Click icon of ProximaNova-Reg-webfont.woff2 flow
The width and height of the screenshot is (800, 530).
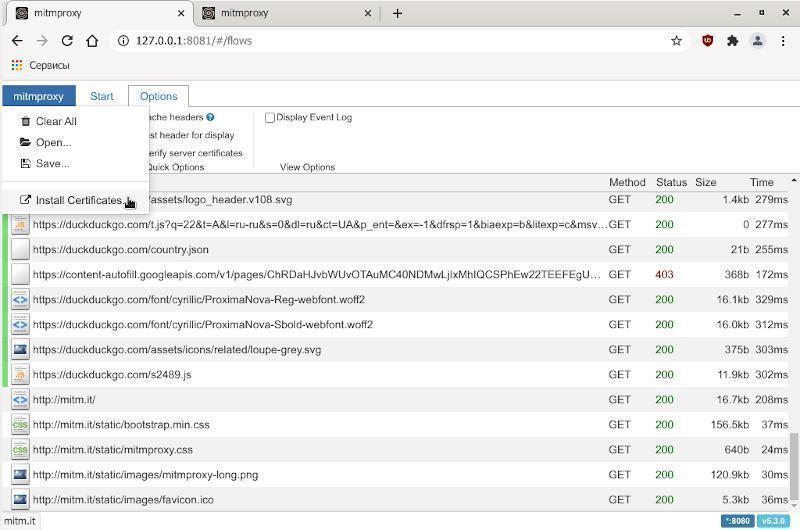tap(20, 299)
